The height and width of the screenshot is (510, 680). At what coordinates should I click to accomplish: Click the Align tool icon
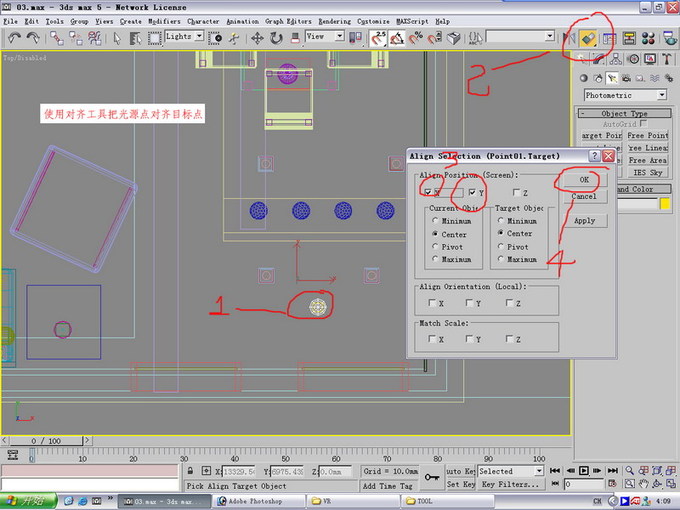click(588, 37)
